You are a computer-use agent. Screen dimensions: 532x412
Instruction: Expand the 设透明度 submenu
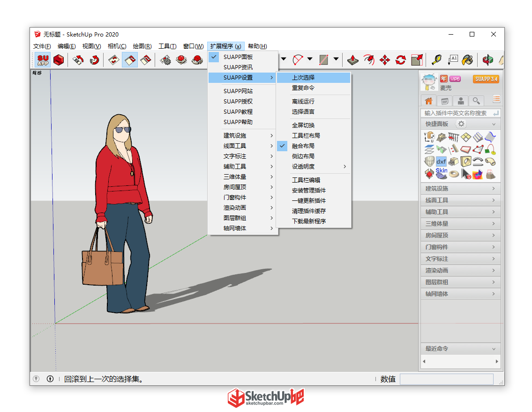point(313,166)
